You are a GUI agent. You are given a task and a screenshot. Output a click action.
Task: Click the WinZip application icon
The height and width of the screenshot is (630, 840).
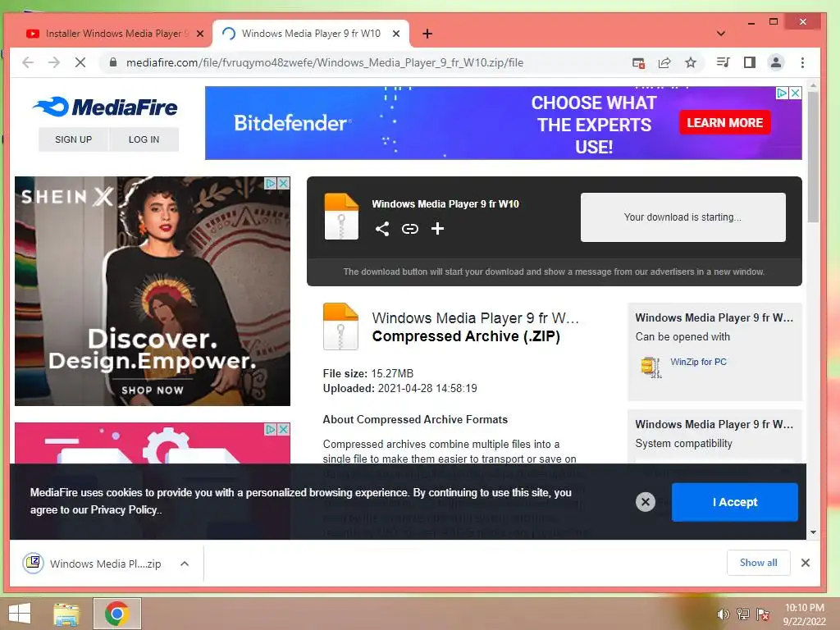pyautogui.click(x=651, y=367)
